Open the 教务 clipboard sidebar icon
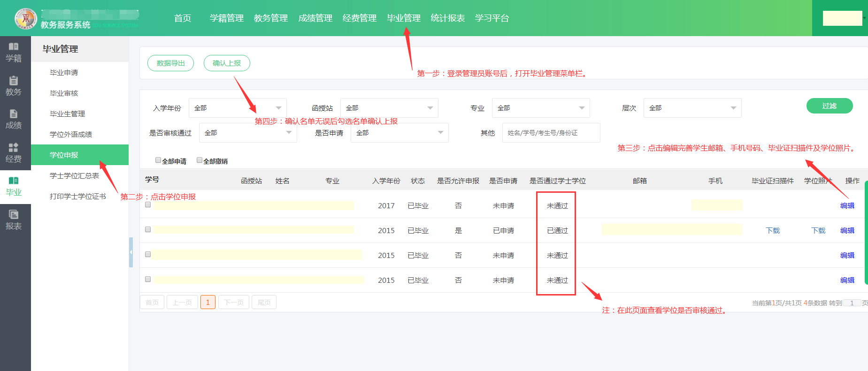The height and width of the screenshot is (371, 868). tap(14, 86)
